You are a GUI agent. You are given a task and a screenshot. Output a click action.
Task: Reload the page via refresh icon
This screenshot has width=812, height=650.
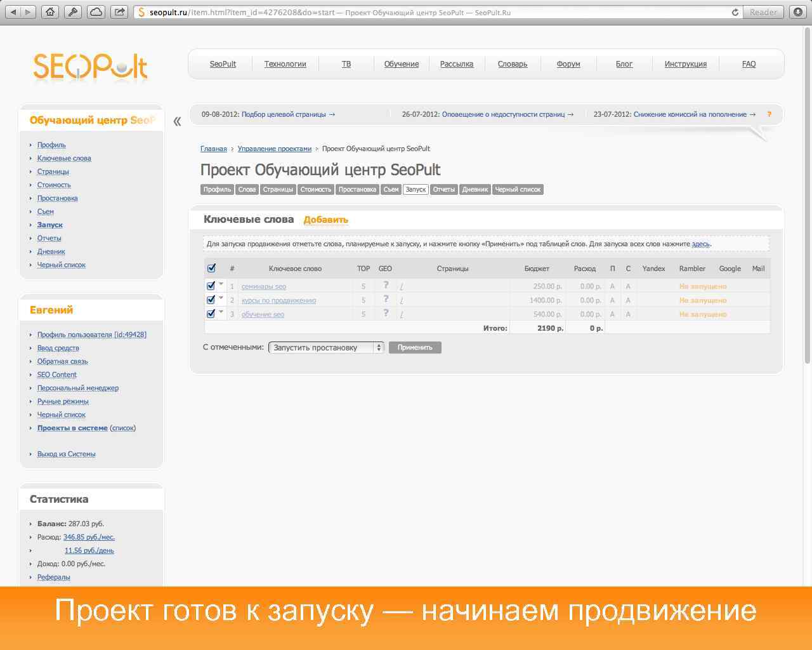coord(735,11)
